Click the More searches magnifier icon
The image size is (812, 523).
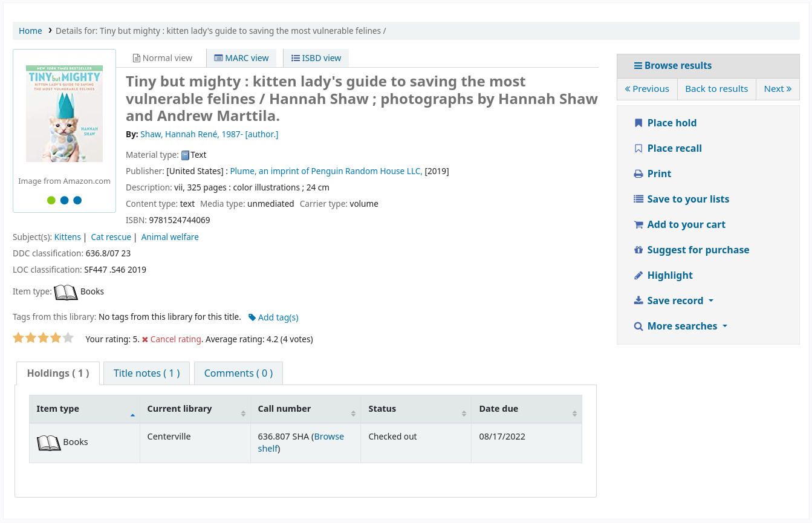(638, 326)
